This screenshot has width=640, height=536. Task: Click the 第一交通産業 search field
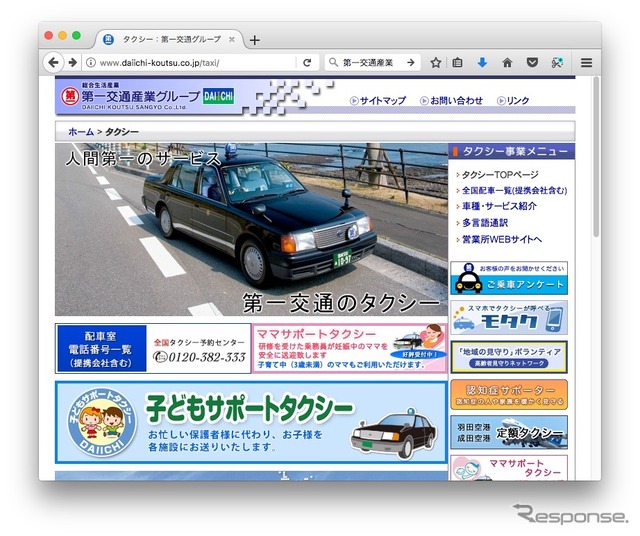pos(373,62)
